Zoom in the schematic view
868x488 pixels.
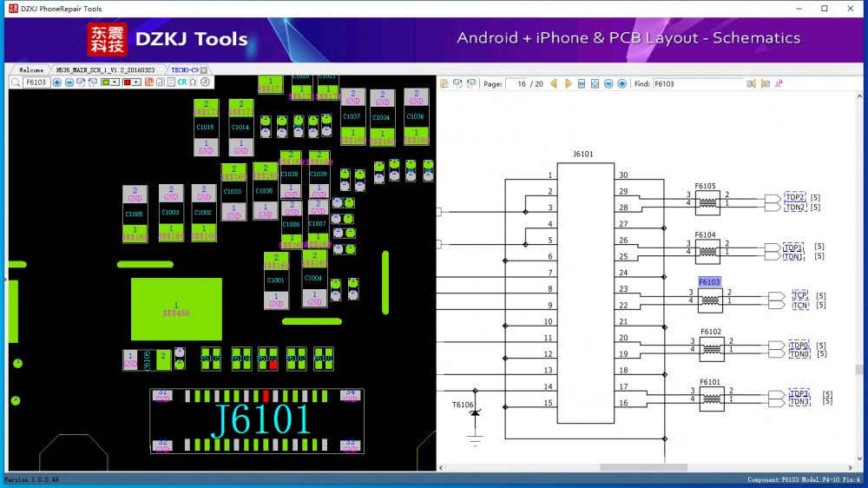622,83
